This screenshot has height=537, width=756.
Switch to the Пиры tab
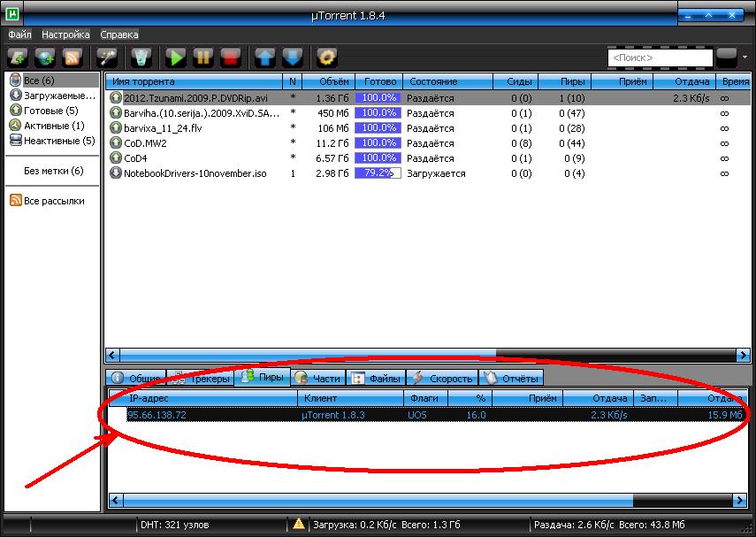[x=263, y=377]
